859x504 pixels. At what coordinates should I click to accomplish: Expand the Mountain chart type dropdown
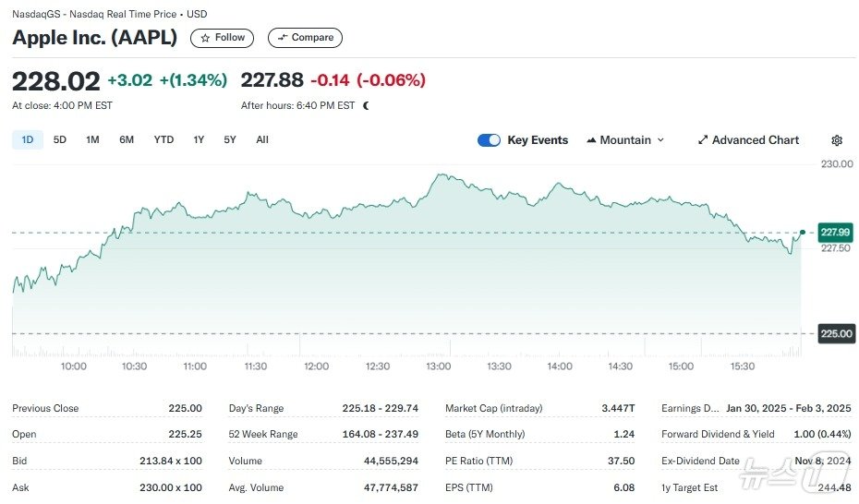(x=625, y=140)
